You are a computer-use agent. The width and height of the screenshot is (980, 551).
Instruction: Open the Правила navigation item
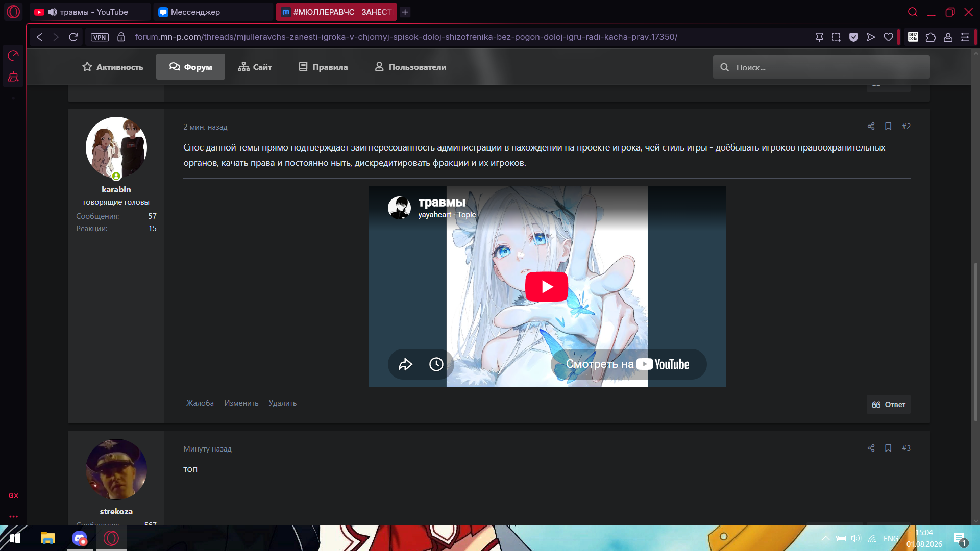pyautogui.click(x=323, y=67)
